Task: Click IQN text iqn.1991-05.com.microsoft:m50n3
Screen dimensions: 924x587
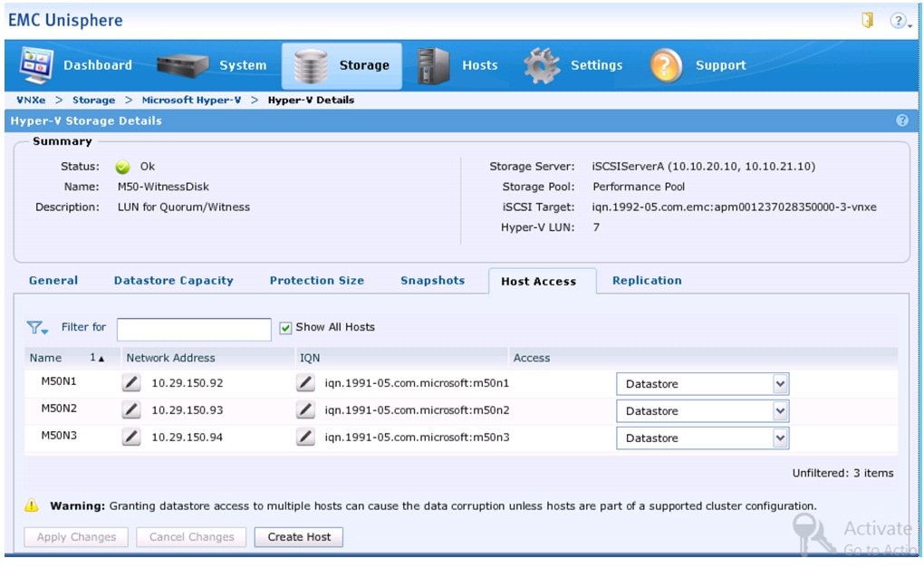Action: click(417, 438)
